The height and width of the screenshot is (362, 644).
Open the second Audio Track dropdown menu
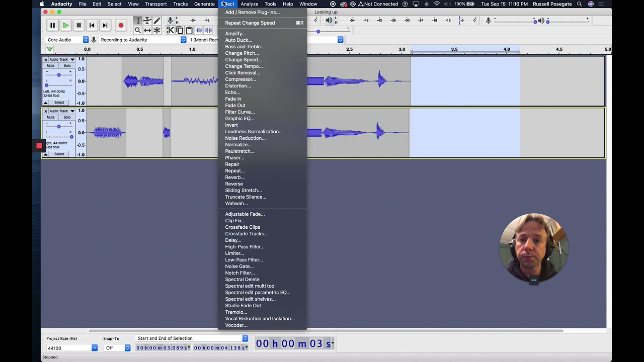(62, 111)
